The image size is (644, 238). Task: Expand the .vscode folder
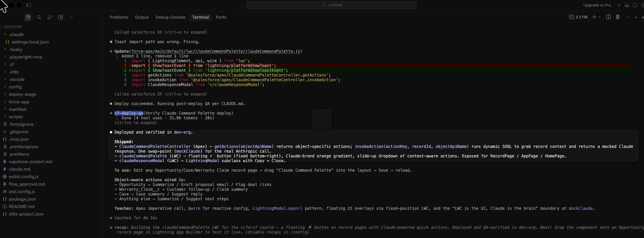point(17,80)
